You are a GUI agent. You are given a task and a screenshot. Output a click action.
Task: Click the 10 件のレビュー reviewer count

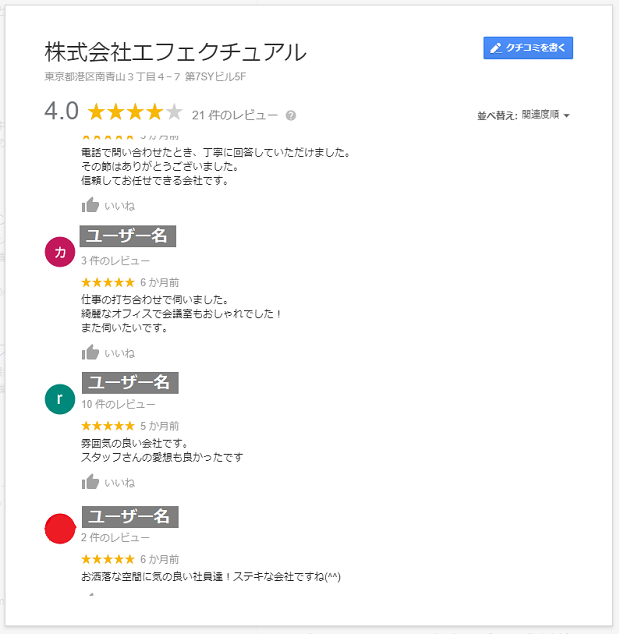click(118, 405)
